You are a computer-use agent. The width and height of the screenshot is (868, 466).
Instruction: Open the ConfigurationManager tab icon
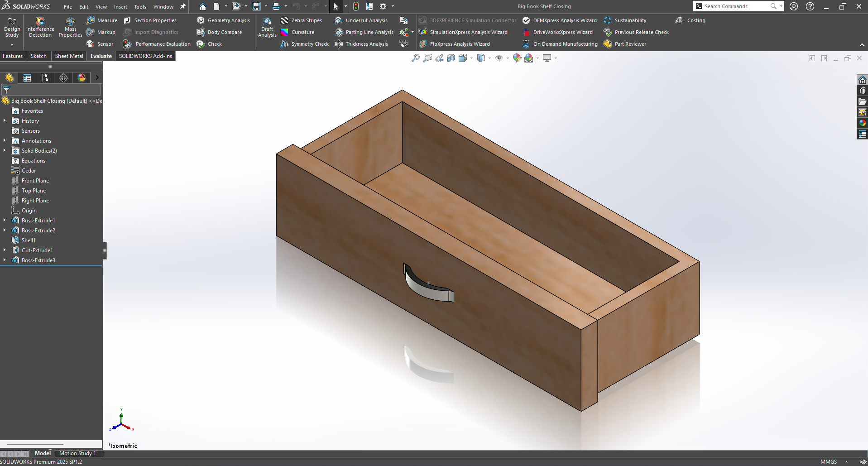click(x=45, y=78)
